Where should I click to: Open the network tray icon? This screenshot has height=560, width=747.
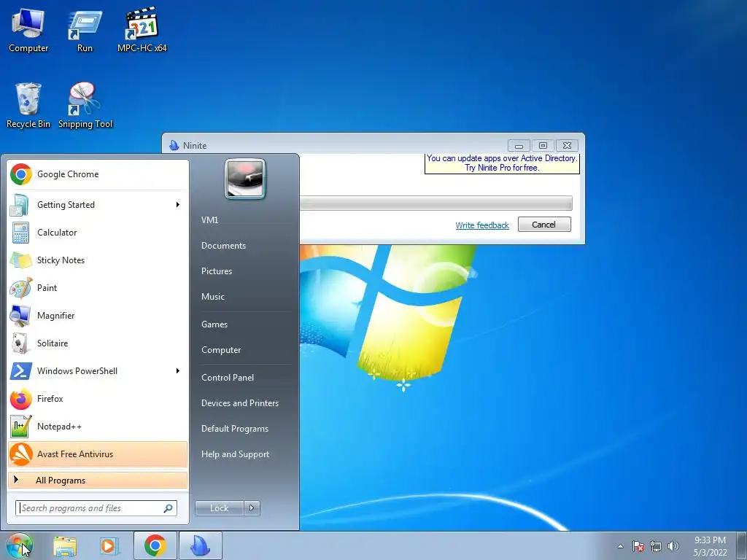[x=656, y=546]
